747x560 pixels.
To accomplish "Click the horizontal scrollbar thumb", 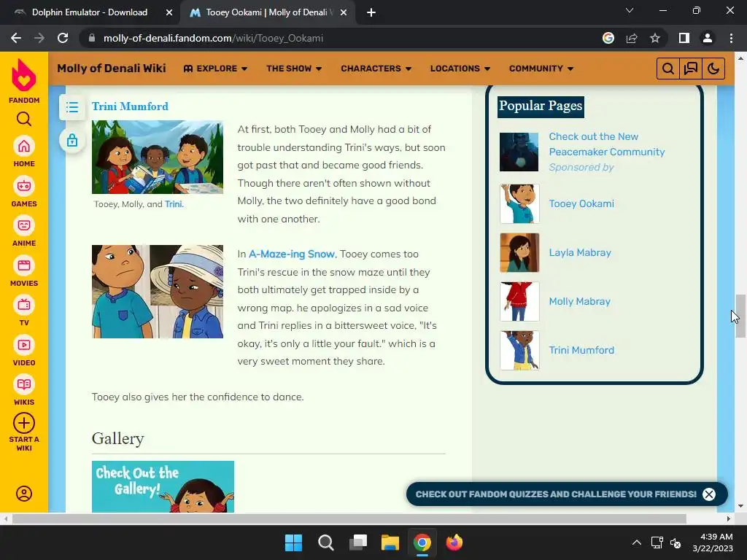I will tap(349, 518).
